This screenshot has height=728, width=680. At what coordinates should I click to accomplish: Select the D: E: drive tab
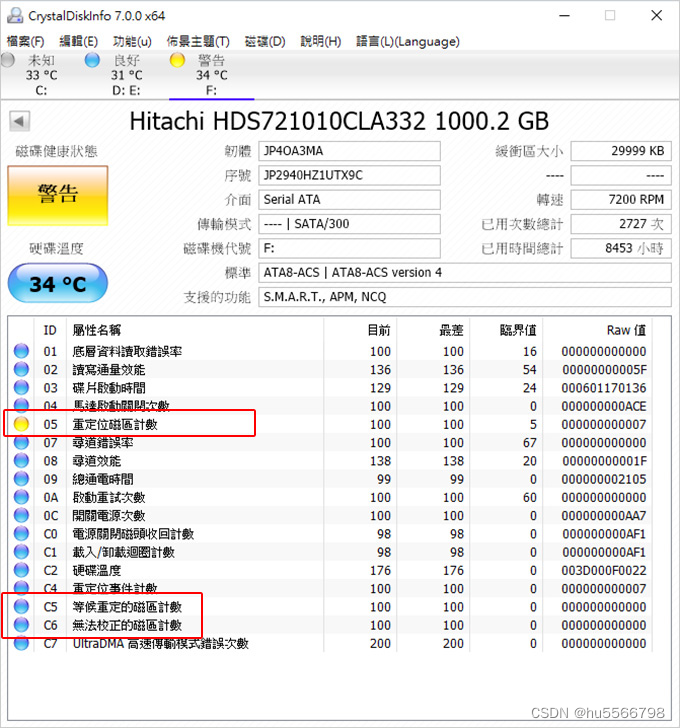pyautogui.click(x=126, y=75)
